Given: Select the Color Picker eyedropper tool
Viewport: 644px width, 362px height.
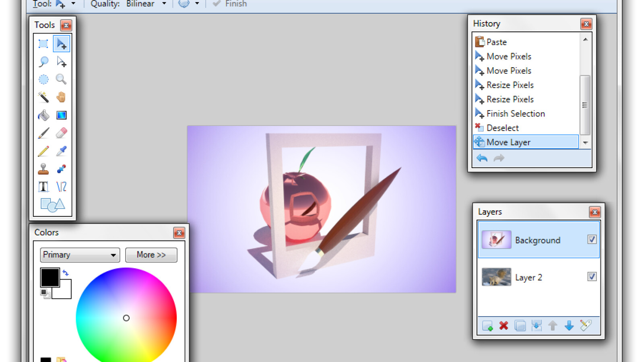Looking at the screenshot, I should [61, 151].
